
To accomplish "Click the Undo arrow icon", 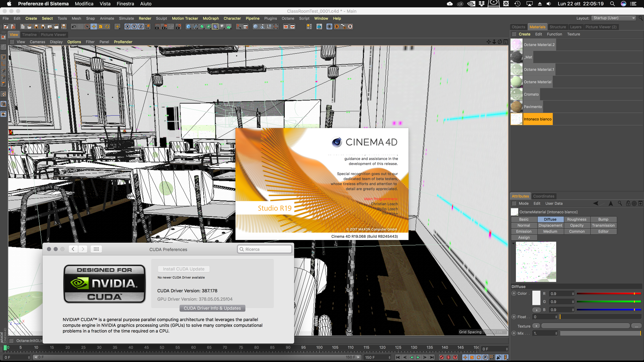I will 74,26.
